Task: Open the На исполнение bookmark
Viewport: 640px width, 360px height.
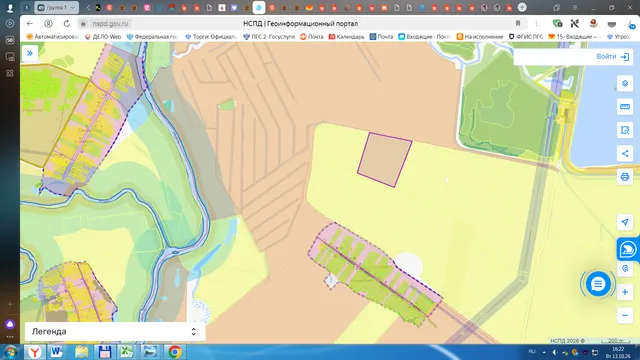Action: (480, 37)
